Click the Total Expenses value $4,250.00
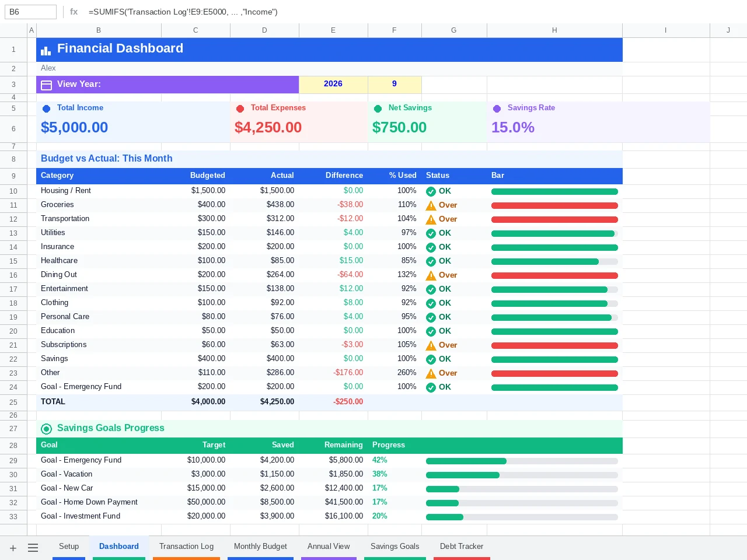Image resolution: width=747 pixels, height=560 pixels. coord(268,128)
